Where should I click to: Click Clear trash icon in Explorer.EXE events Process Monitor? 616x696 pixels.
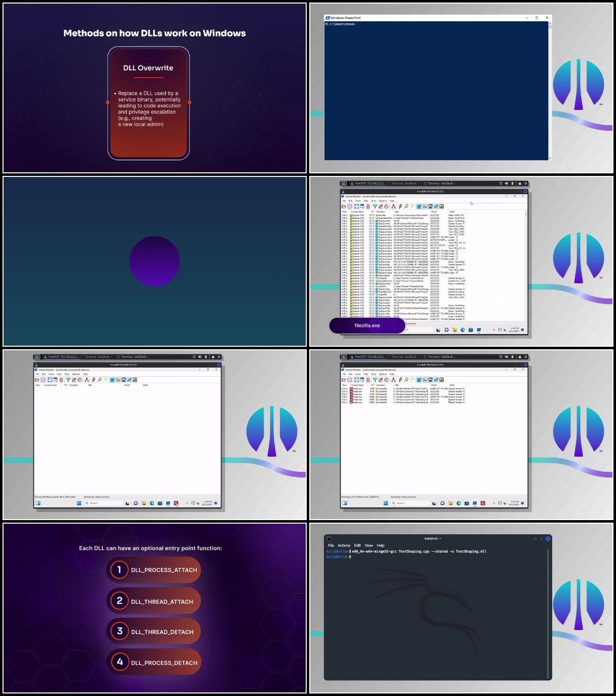(368, 206)
